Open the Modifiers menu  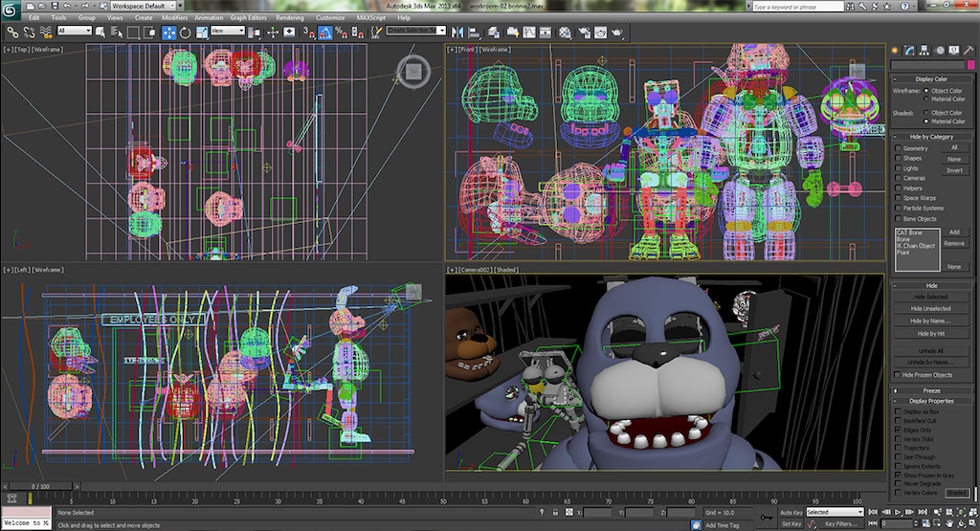click(x=174, y=17)
